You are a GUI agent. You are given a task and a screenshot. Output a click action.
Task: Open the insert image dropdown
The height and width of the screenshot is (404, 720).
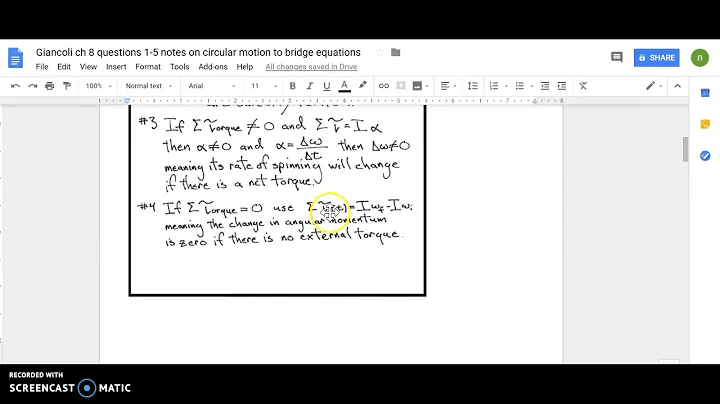click(x=420, y=86)
